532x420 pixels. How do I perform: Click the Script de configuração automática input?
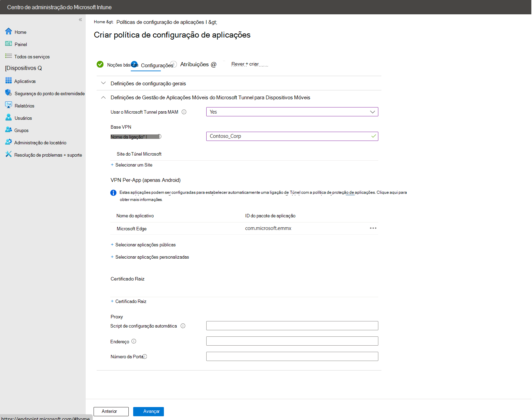pos(292,326)
